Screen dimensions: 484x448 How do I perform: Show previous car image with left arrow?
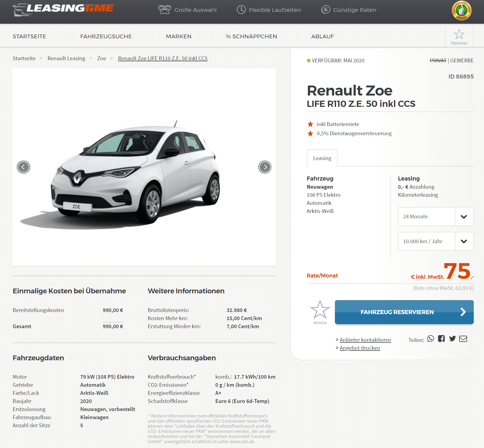click(23, 167)
